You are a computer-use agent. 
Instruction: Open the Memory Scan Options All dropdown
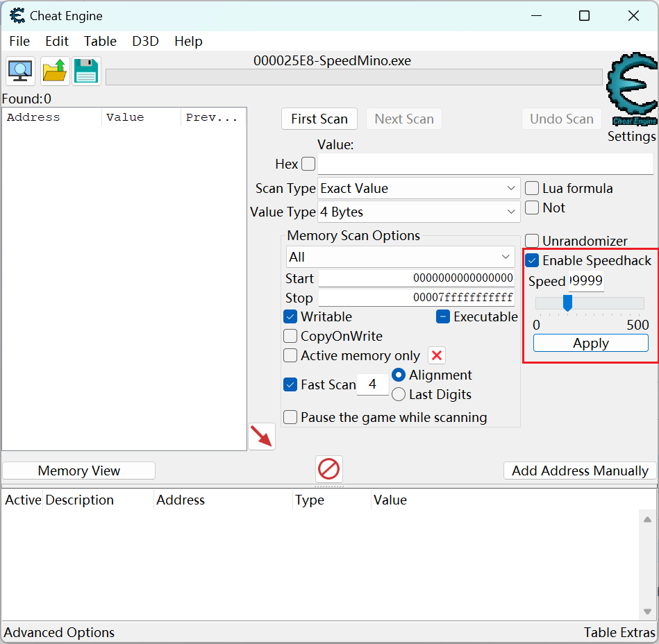tap(400, 257)
